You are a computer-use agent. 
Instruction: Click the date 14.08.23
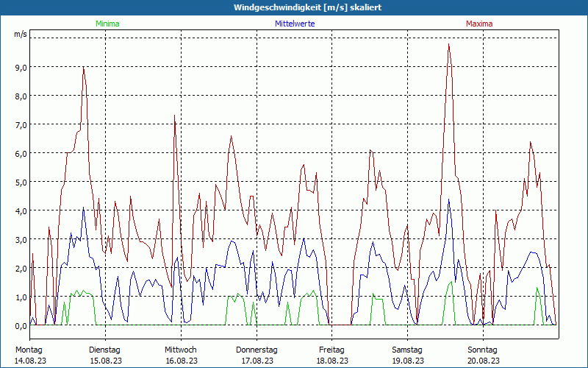click(30, 361)
